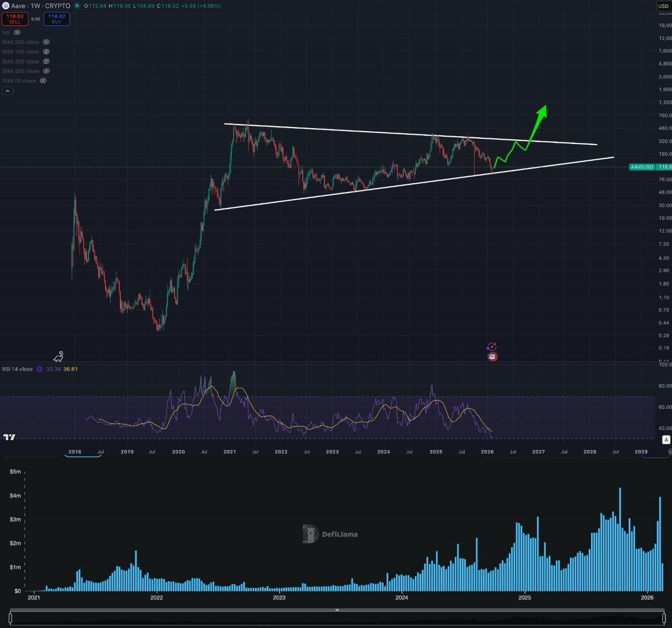
Task: Toggle the auto scale A button
Action: point(666,439)
